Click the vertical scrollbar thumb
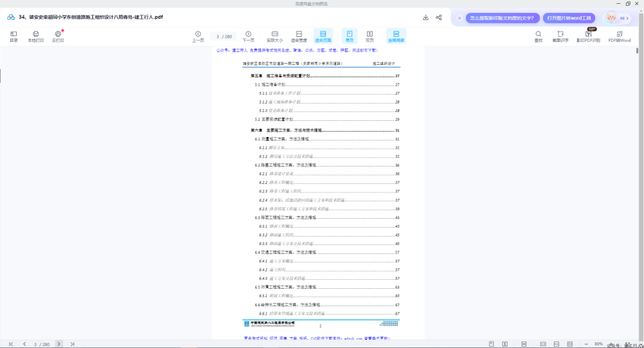The height and width of the screenshot is (348, 644). [637, 51]
